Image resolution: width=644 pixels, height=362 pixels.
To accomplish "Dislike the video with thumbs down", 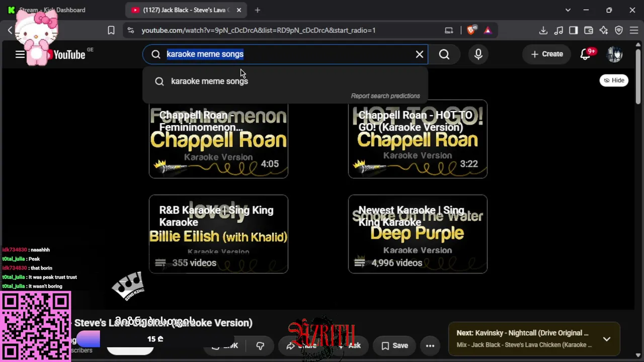I will click(260, 345).
